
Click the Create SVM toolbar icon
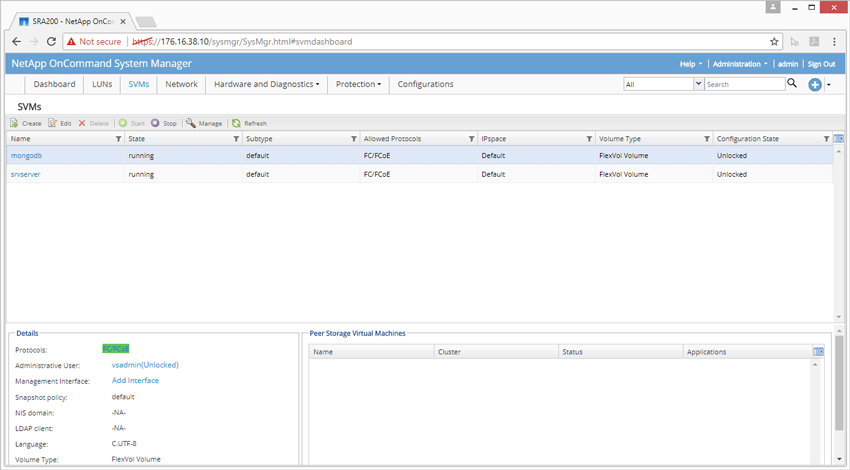tap(14, 123)
